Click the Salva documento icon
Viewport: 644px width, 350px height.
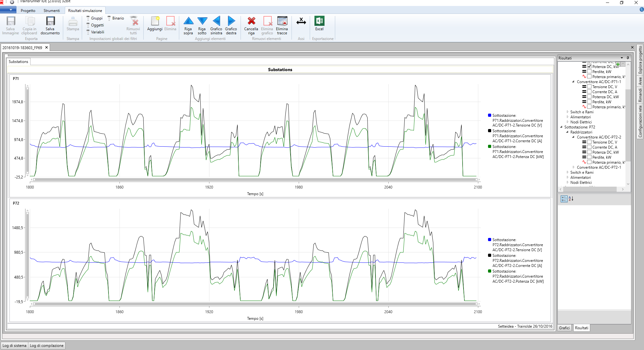pos(50,21)
